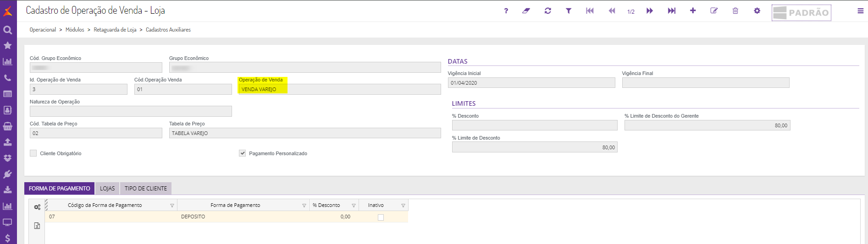The height and width of the screenshot is (244, 868).
Task: Open the shopping basket sidebar icon
Action: point(8,126)
